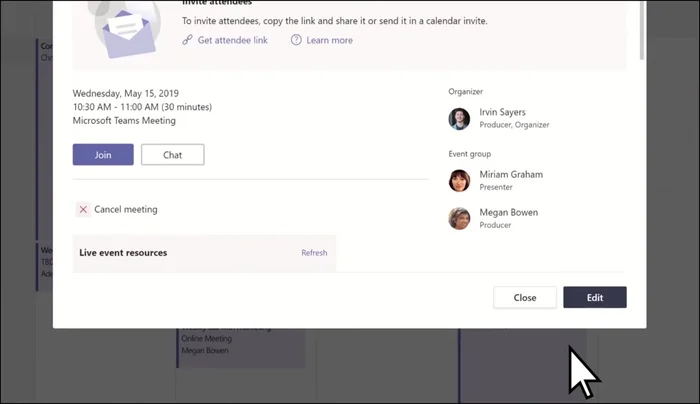Open the Learn more link
700x404 pixels.
329,40
